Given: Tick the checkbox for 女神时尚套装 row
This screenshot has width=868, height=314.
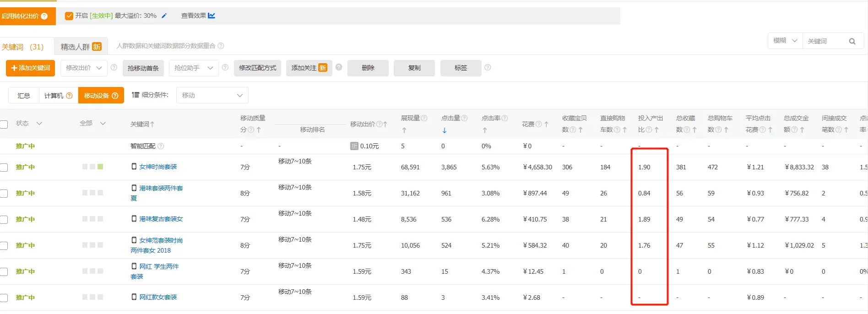Looking at the screenshot, I should coord(4,168).
